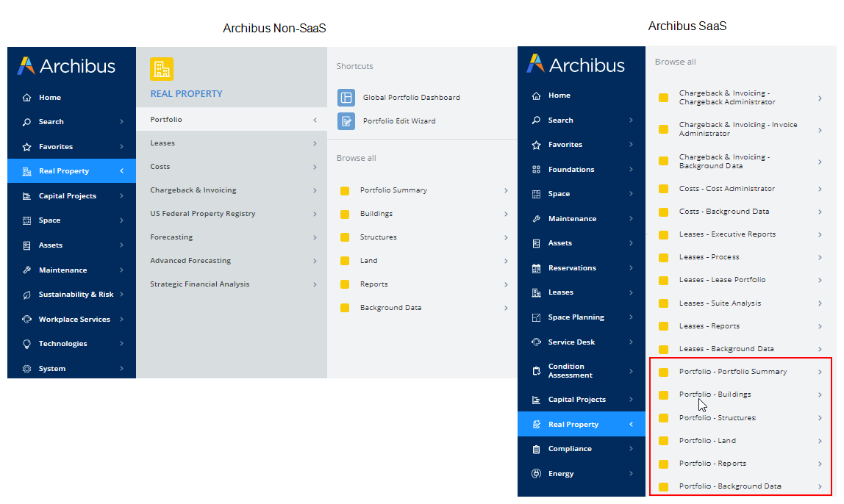This screenshot has width=844, height=504.
Task: Select Advanced Forecasting in Real Property menu
Action: tap(190, 261)
